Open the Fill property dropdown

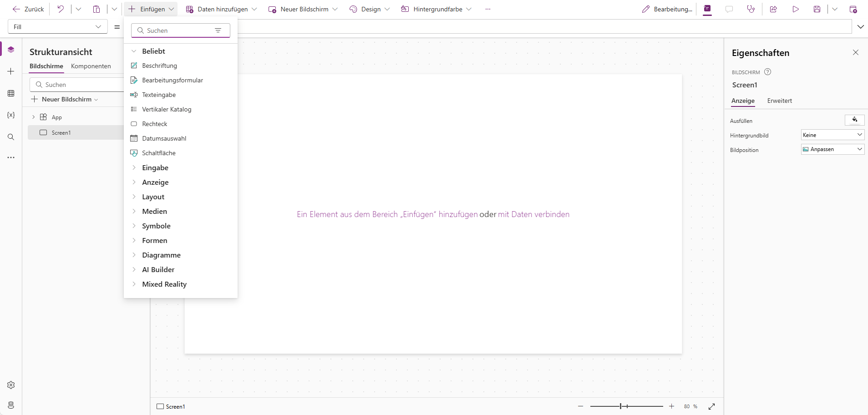coord(58,27)
